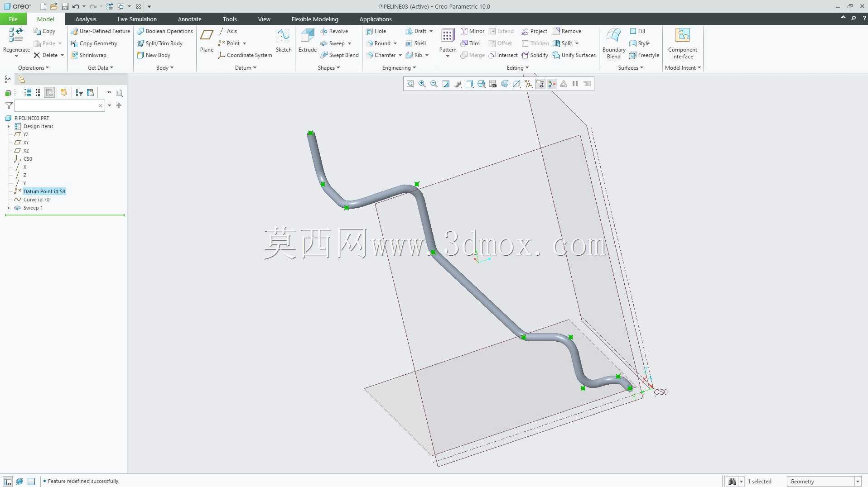This screenshot has width=868, height=487.
Task: Open the Sketch tool
Action: click(x=284, y=40)
